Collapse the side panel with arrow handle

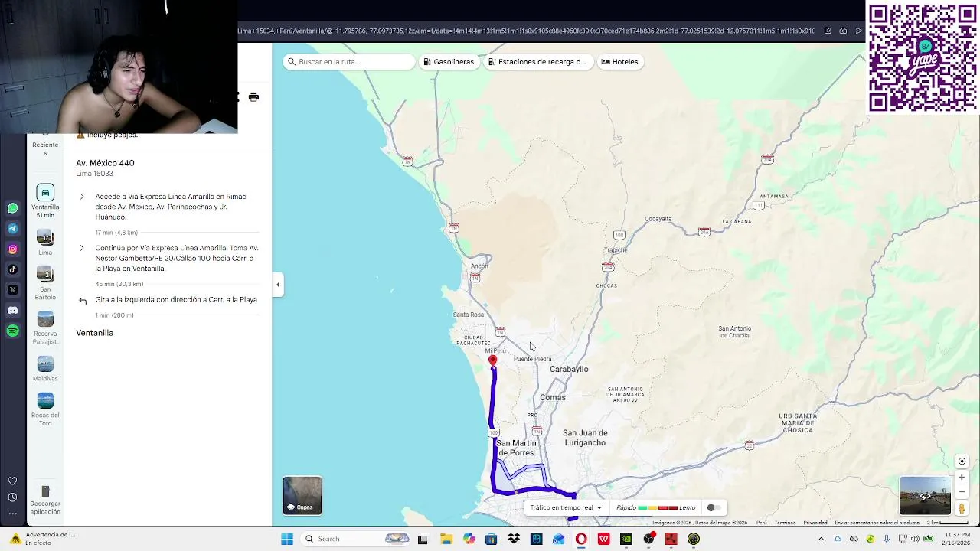278,285
